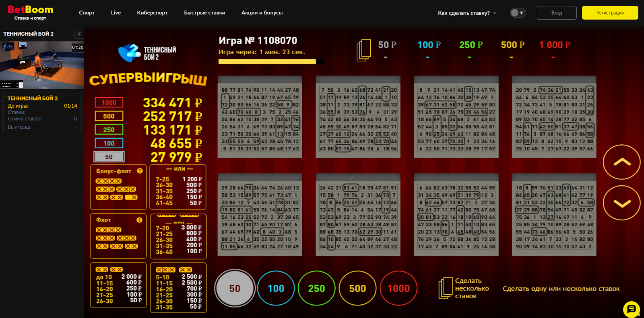
Task: Open the live table tennis video thumbnail
Action: (x=42, y=65)
